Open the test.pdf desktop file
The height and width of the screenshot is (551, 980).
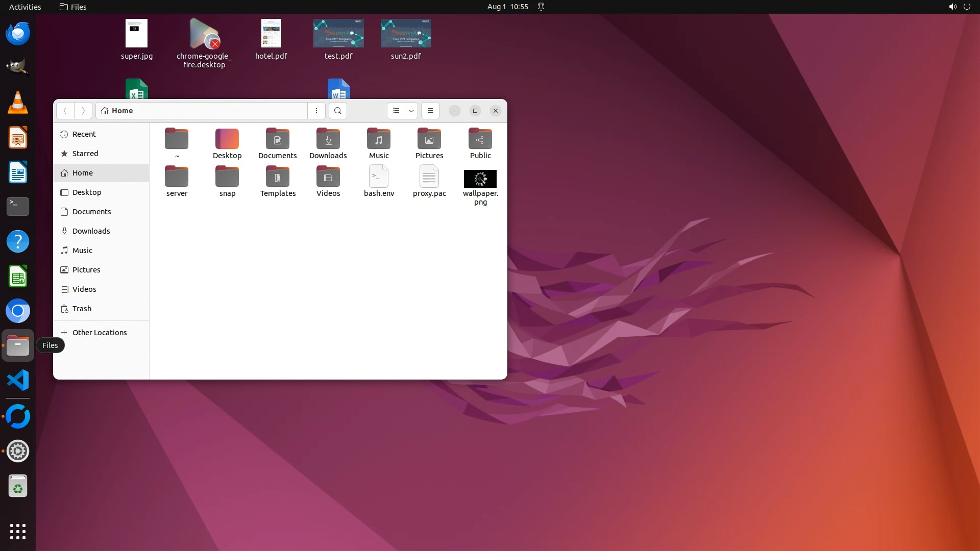338,34
